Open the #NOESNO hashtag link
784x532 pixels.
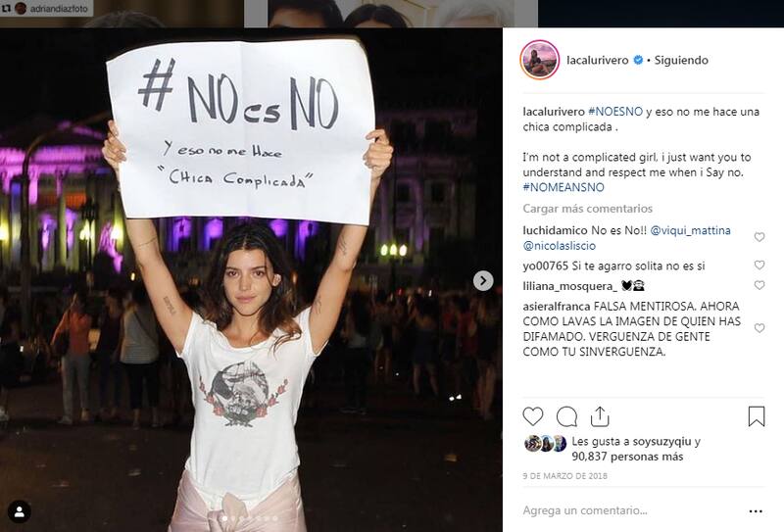click(615, 112)
